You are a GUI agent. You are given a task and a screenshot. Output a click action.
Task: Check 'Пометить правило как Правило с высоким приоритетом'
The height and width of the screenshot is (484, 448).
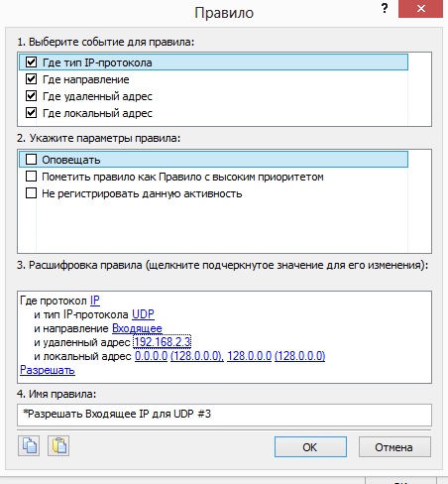[x=31, y=177]
